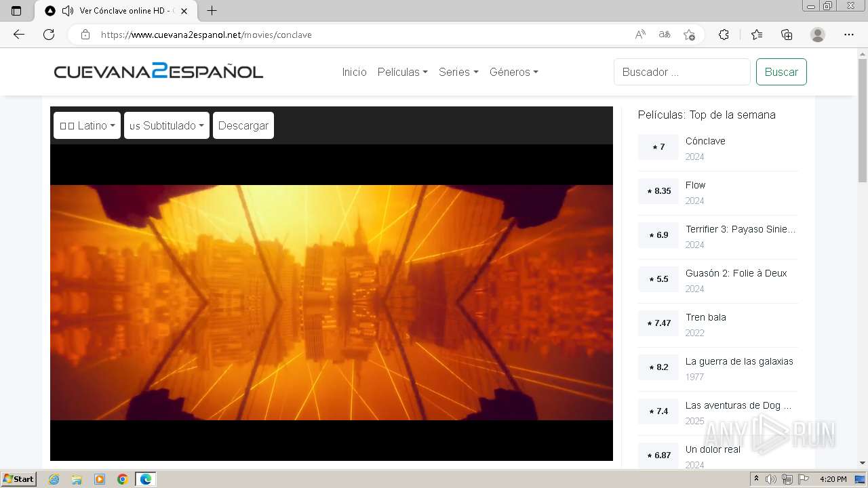Click Action Center flag icon
The height and width of the screenshot is (488, 868).
[802, 479]
